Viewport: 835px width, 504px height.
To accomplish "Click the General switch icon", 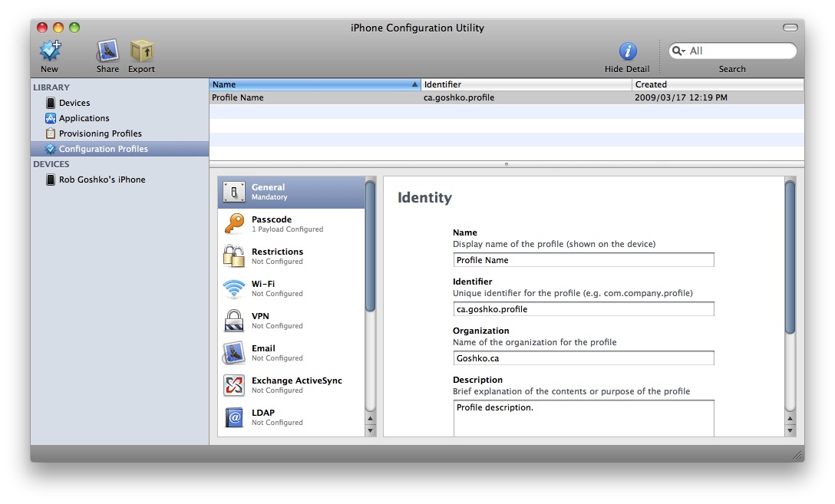I will coord(234,192).
